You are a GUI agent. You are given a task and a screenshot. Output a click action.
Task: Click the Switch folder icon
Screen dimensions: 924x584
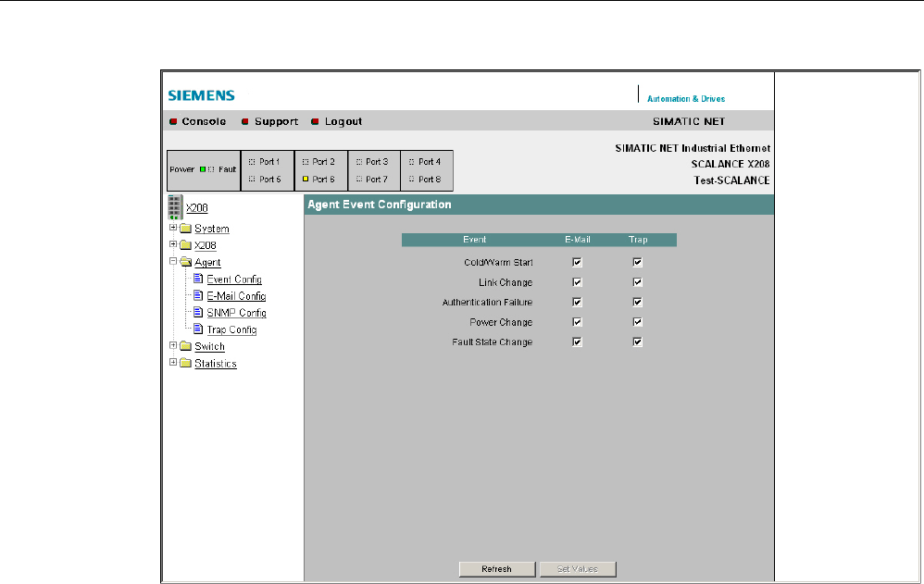tap(185, 346)
